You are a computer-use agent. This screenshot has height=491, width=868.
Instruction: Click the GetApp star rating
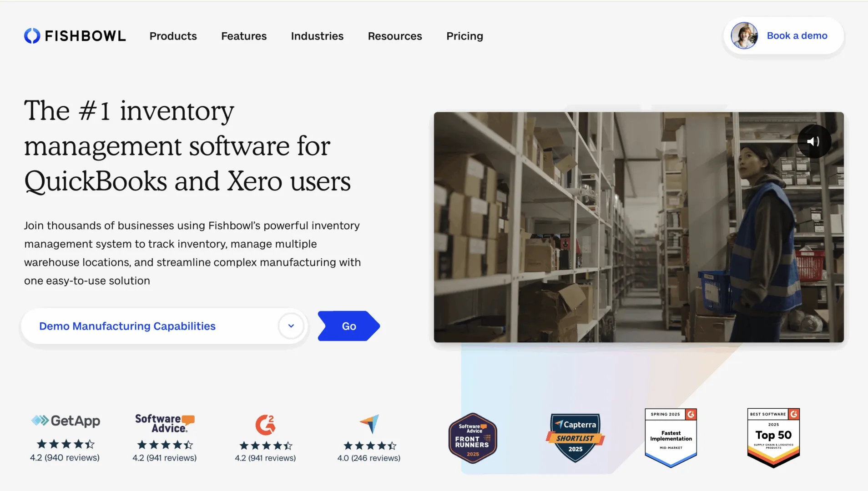(x=66, y=444)
